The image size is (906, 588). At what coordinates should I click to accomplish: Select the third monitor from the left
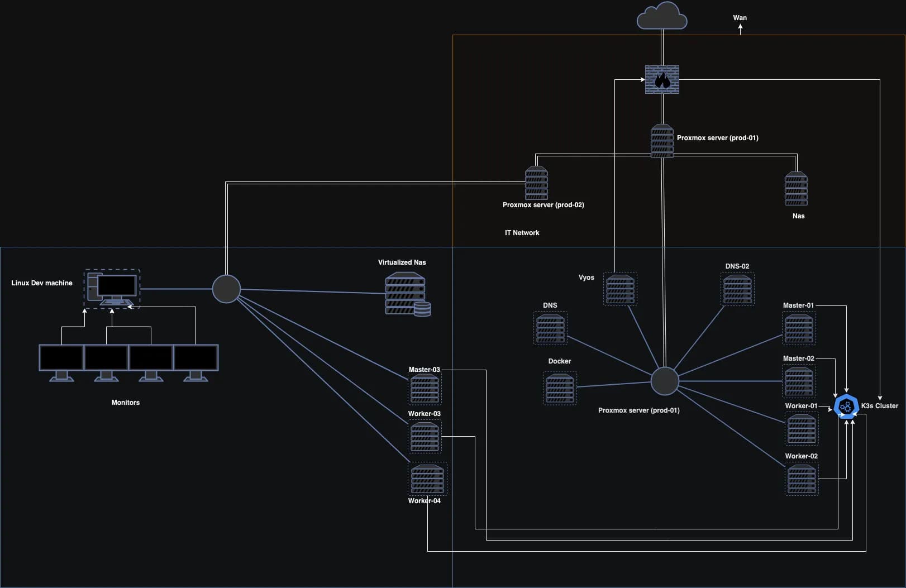[151, 363]
